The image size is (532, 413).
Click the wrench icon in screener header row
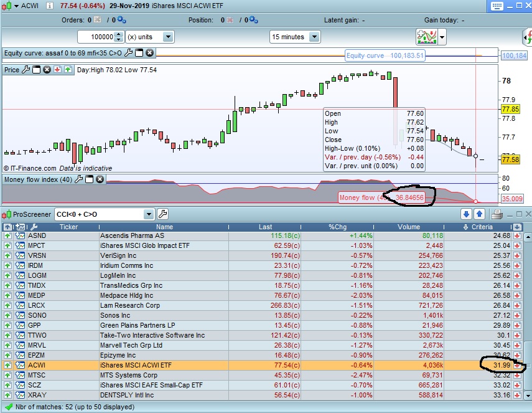[x=34, y=227]
